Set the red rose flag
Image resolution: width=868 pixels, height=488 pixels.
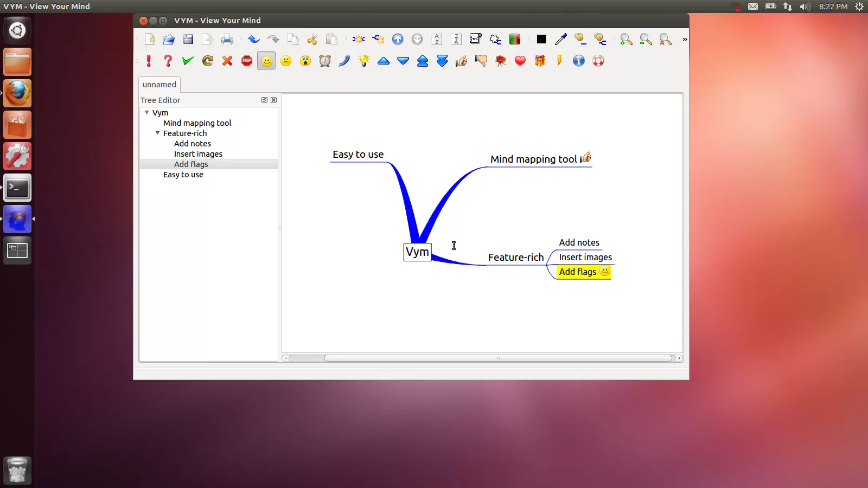coord(501,61)
